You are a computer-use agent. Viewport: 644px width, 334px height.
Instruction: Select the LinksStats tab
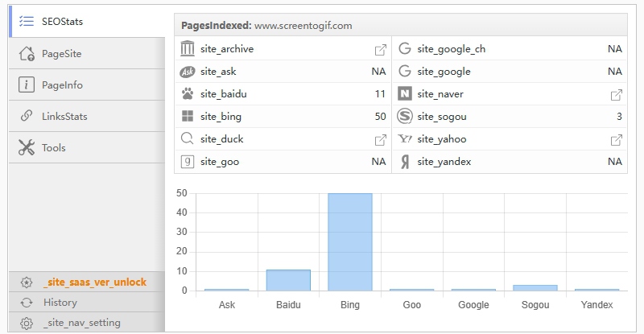pos(64,117)
